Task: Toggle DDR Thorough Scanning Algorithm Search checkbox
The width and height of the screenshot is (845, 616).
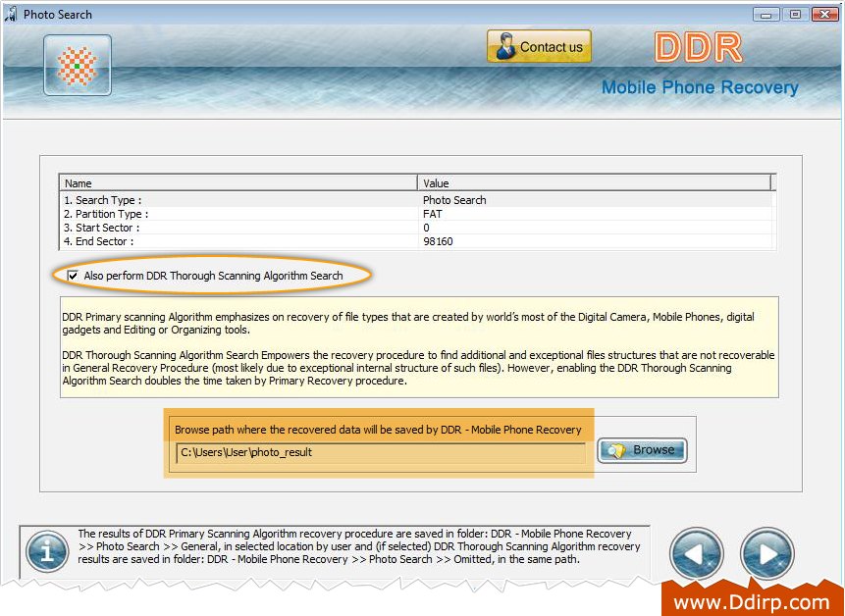Action: pyautogui.click(x=73, y=276)
